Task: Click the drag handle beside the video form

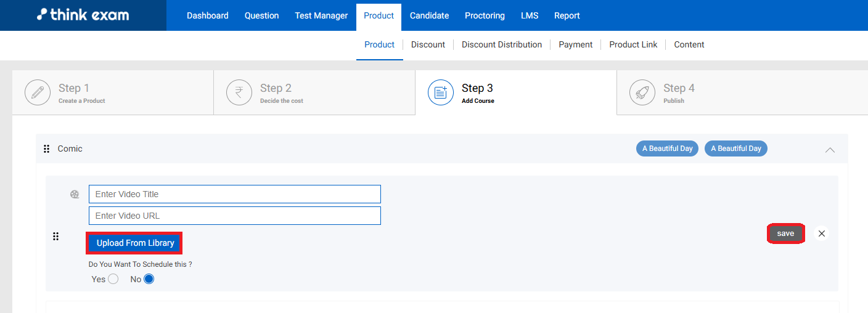Action: click(x=55, y=236)
